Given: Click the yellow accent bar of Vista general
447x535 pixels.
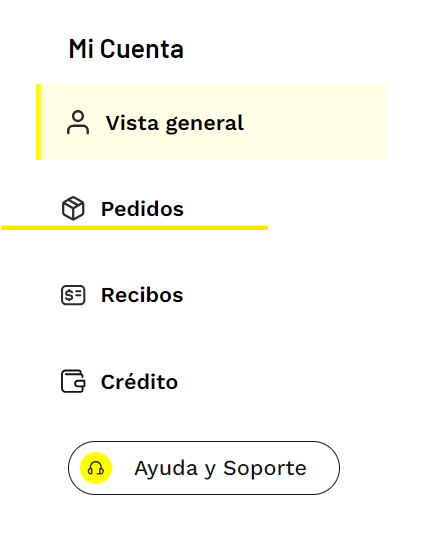Looking at the screenshot, I should [39, 122].
